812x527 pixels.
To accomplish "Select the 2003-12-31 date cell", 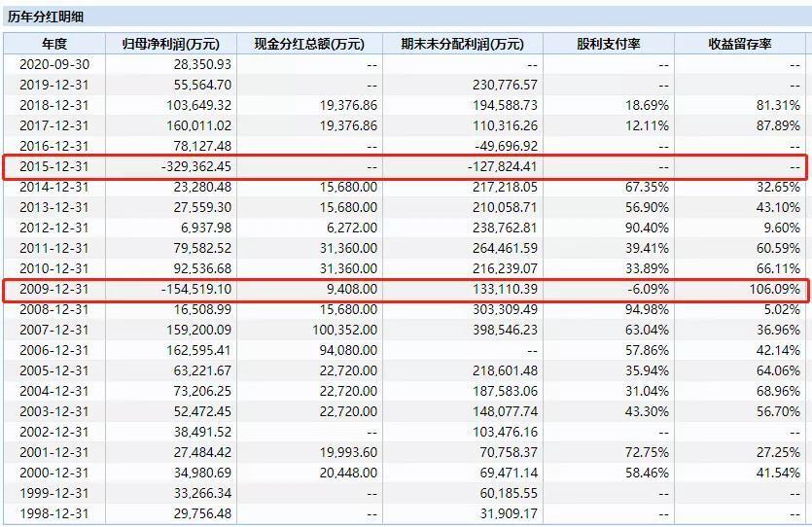I will (x=54, y=411).
